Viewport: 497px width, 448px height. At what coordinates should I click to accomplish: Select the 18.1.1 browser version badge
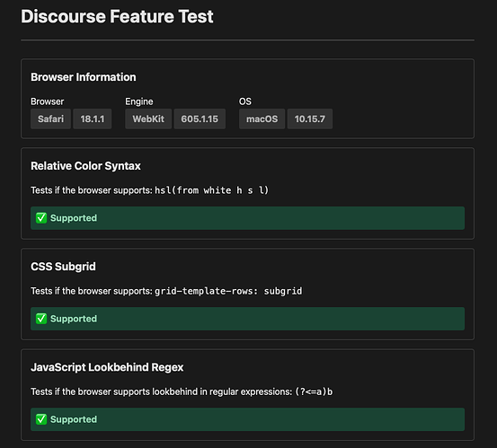[x=93, y=119]
